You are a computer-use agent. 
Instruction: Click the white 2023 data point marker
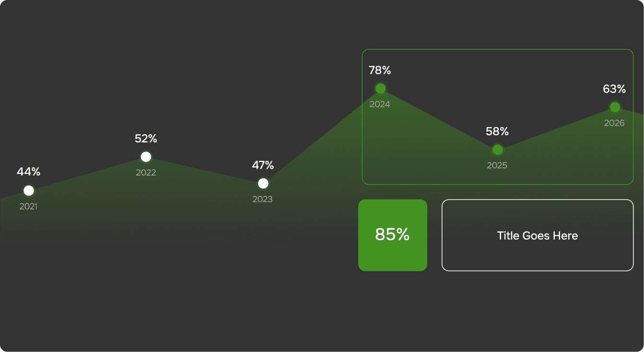coord(263,183)
